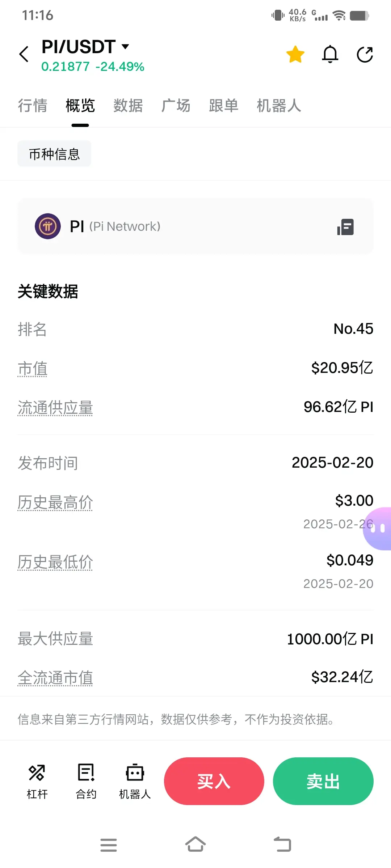Tap the green 卖出 sell button
Image resolution: width=391 pixels, height=868 pixels.
click(x=323, y=781)
